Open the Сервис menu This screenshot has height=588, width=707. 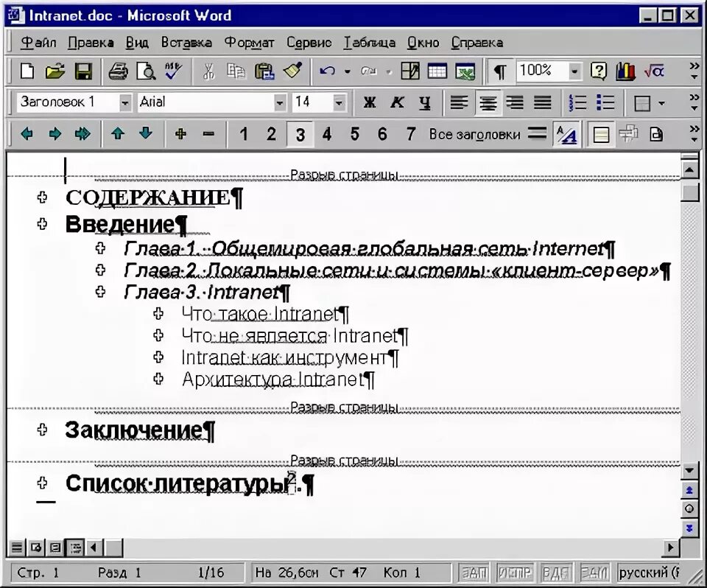(309, 43)
